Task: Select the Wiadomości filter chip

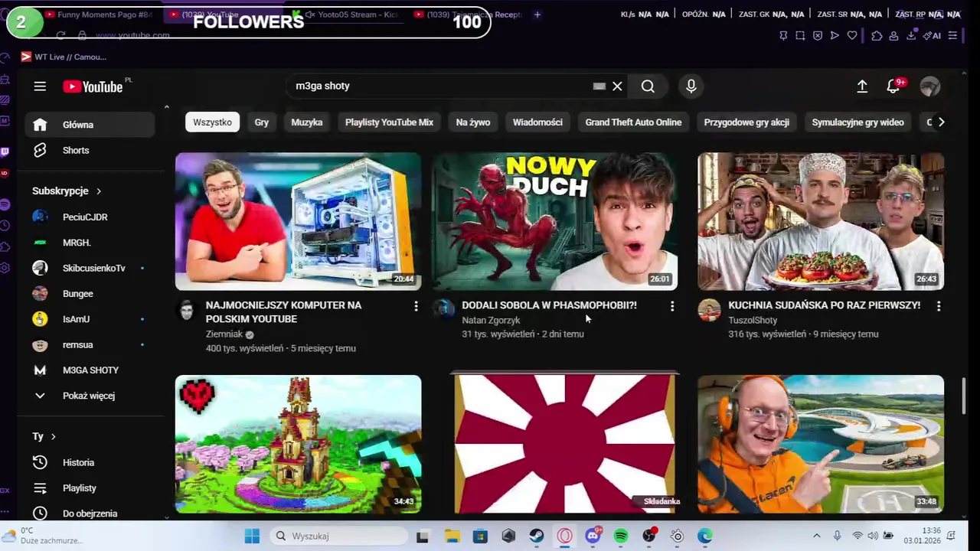Action: click(x=537, y=122)
